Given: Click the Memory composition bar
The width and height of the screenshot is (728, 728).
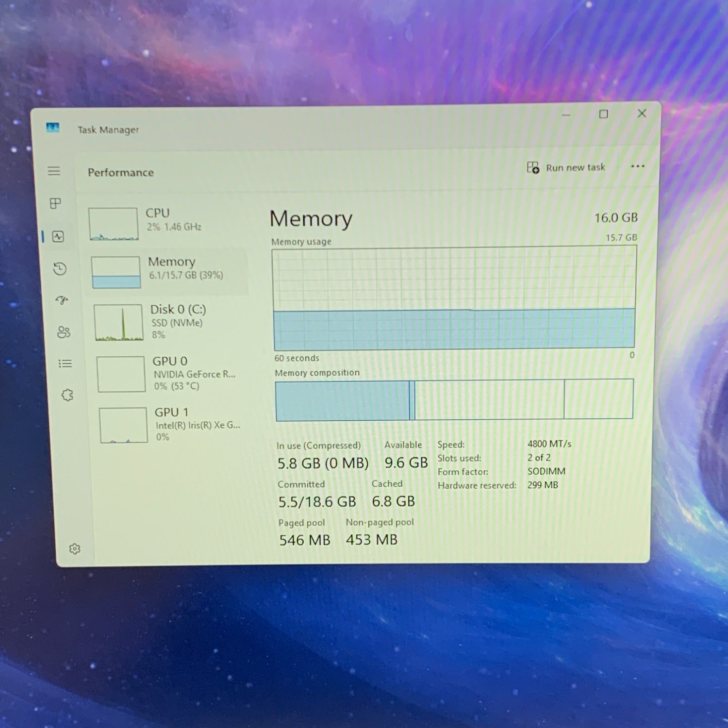Looking at the screenshot, I should 454,399.
